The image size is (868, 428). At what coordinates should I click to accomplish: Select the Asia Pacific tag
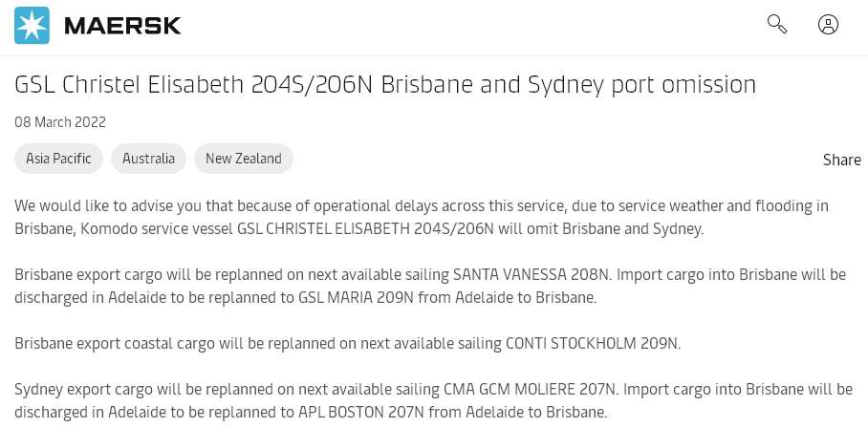click(58, 159)
